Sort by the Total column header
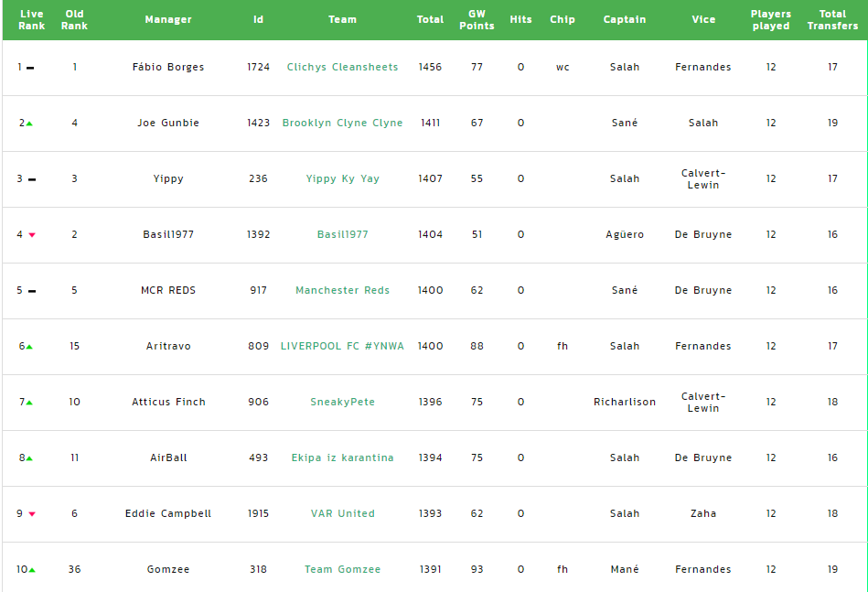Image resolution: width=868 pixels, height=592 pixels. 430,19
